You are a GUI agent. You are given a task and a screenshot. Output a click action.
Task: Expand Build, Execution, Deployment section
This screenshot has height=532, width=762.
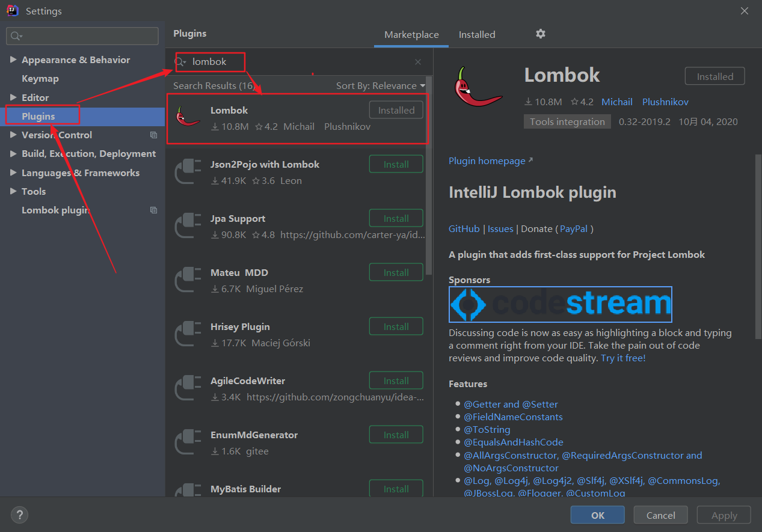[13, 154]
